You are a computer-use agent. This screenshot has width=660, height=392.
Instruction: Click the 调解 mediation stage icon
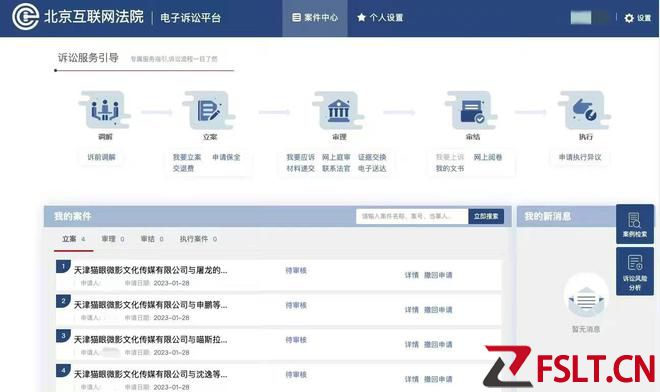point(105,110)
